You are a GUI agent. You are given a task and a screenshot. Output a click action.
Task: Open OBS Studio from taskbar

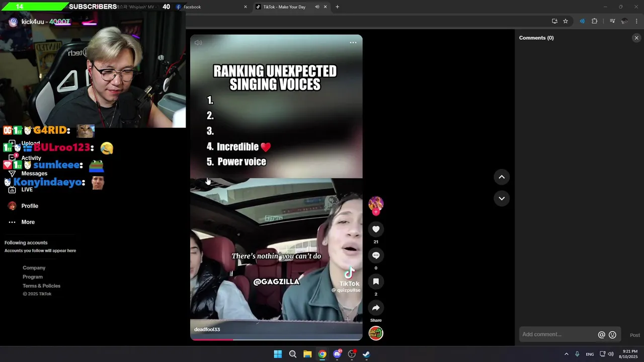pos(352,354)
